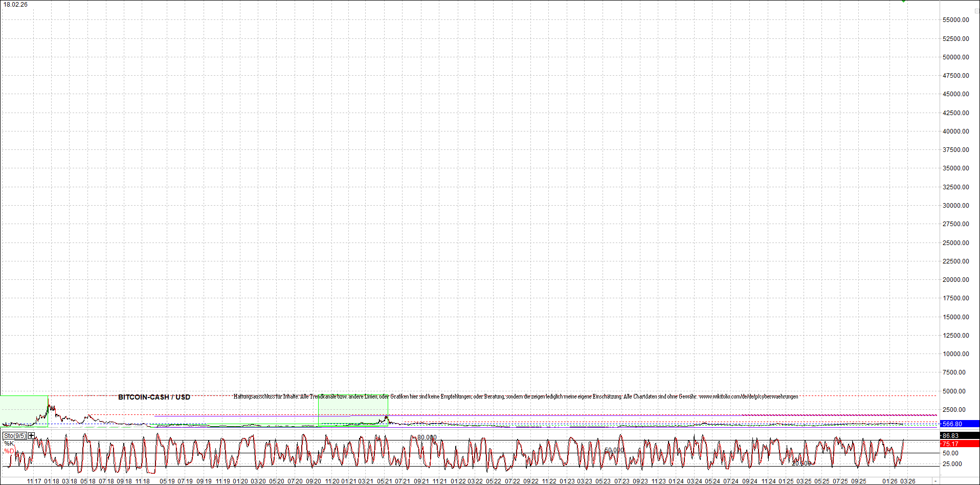Click the plus icon beside Sto(9/5)

pos(32,436)
